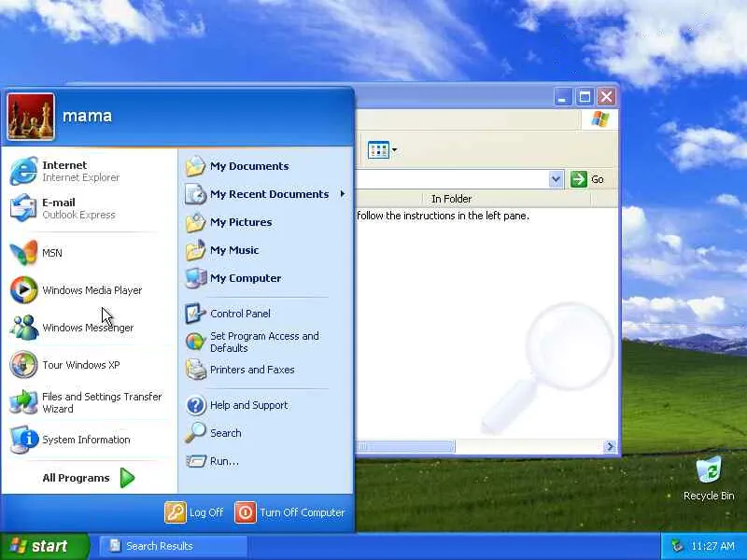The width and height of the screenshot is (747, 560).
Task: Click the In Folder column header
Action: (506, 199)
